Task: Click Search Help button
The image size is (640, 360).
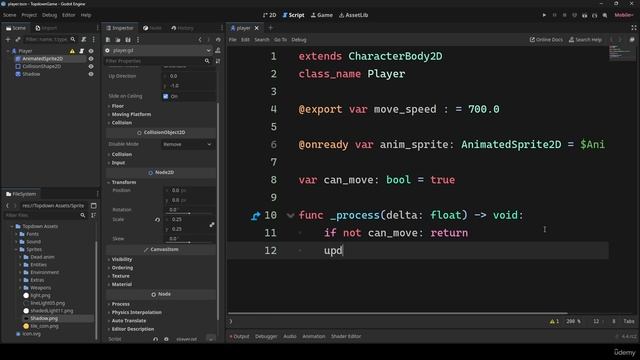Action: coord(585,40)
